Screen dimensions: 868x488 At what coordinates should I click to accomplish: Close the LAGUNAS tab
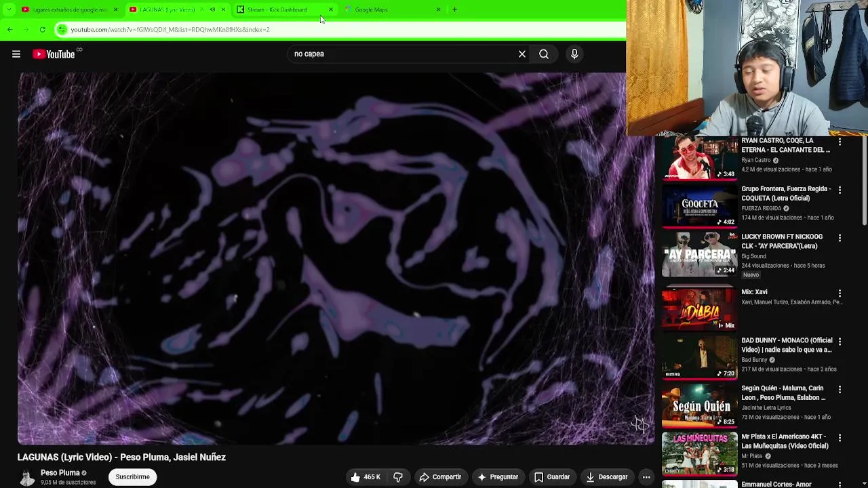coord(223,9)
